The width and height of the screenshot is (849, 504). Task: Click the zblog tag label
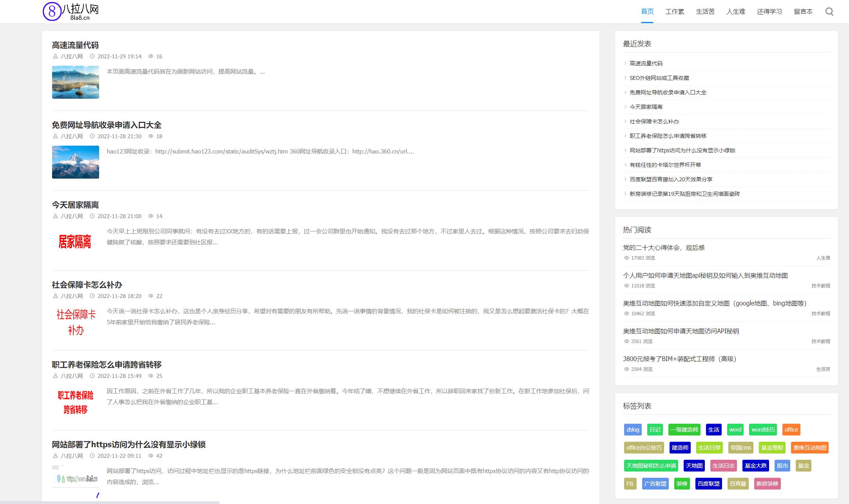(x=633, y=429)
